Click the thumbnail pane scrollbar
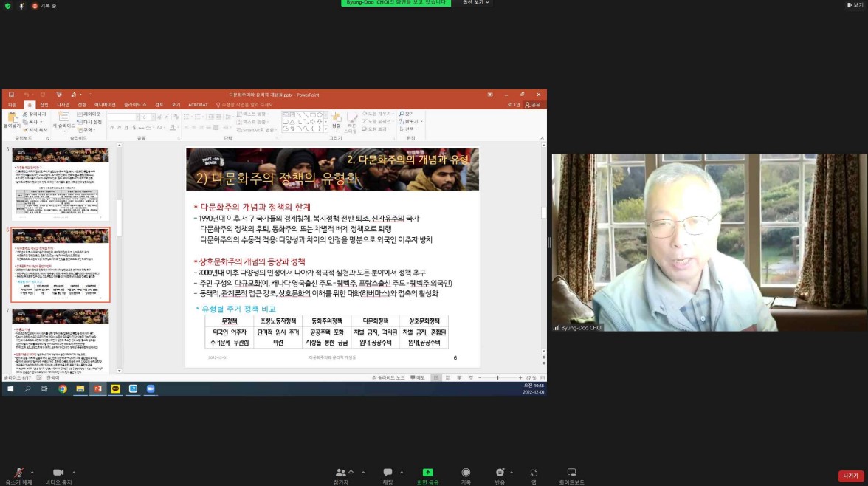The width and height of the screenshot is (868, 486). coord(119,219)
